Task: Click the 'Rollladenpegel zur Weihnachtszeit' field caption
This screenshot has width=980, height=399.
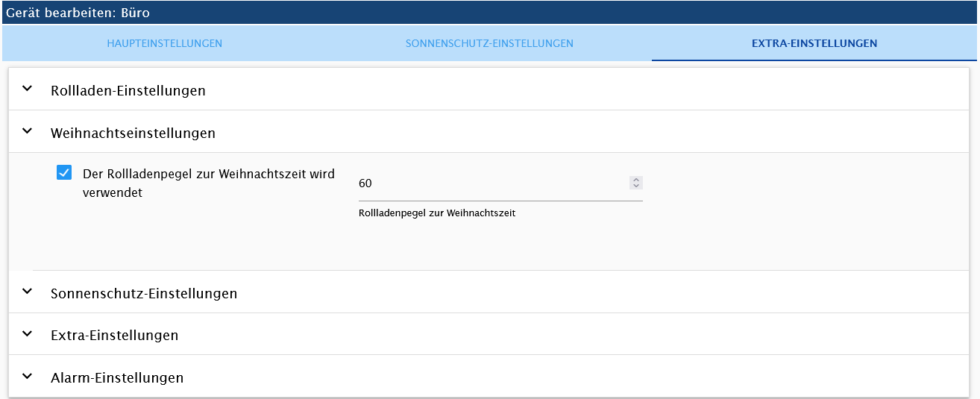Action: click(x=437, y=213)
